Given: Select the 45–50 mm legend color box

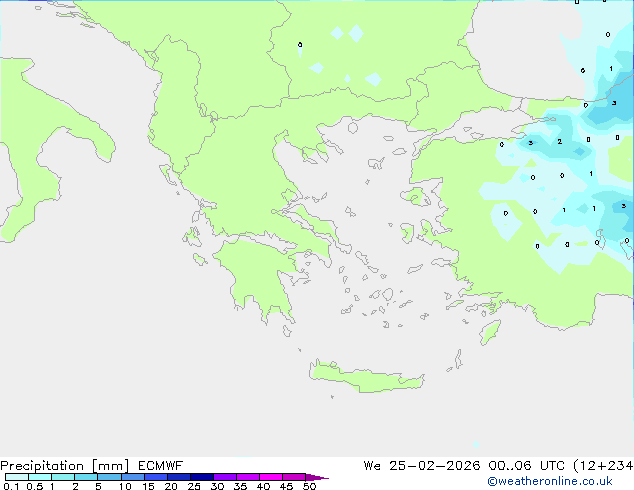Looking at the screenshot, I should 294,477.
